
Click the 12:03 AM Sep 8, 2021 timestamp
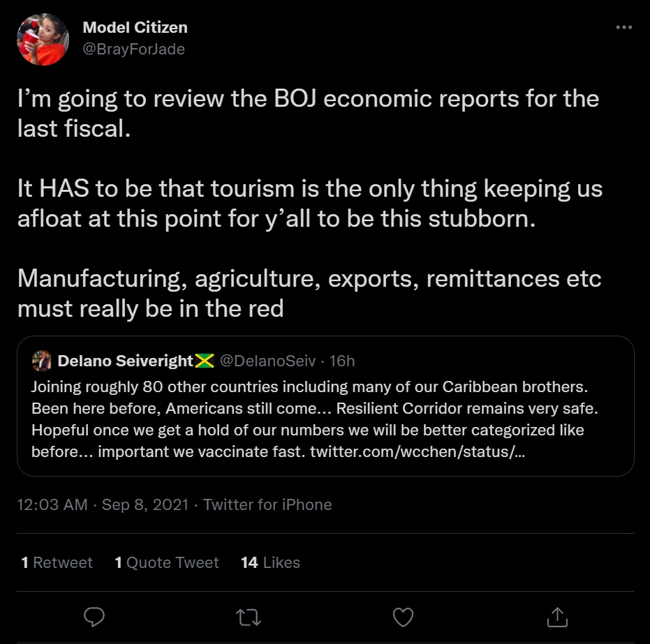coord(103,504)
